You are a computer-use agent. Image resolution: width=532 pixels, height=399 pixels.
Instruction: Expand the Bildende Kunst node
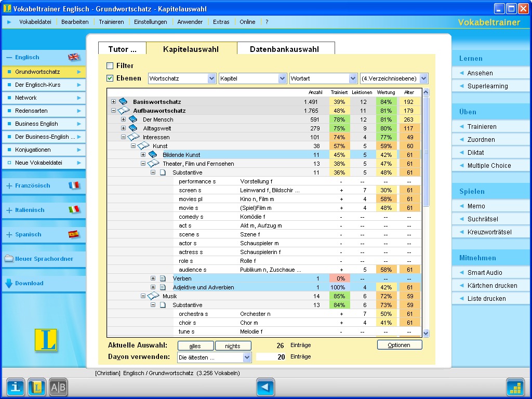[143, 154]
